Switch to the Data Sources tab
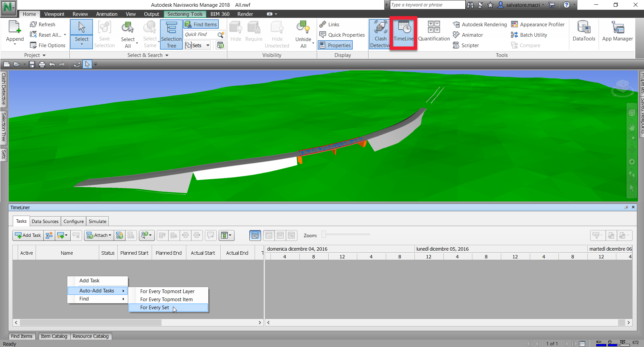The image size is (644, 347). (45, 221)
